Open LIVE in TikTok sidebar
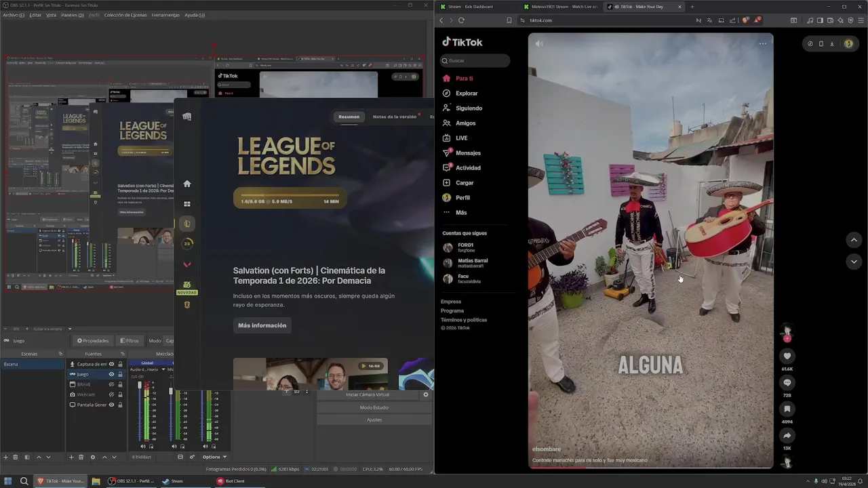This screenshot has height=488, width=868. [x=461, y=138]
